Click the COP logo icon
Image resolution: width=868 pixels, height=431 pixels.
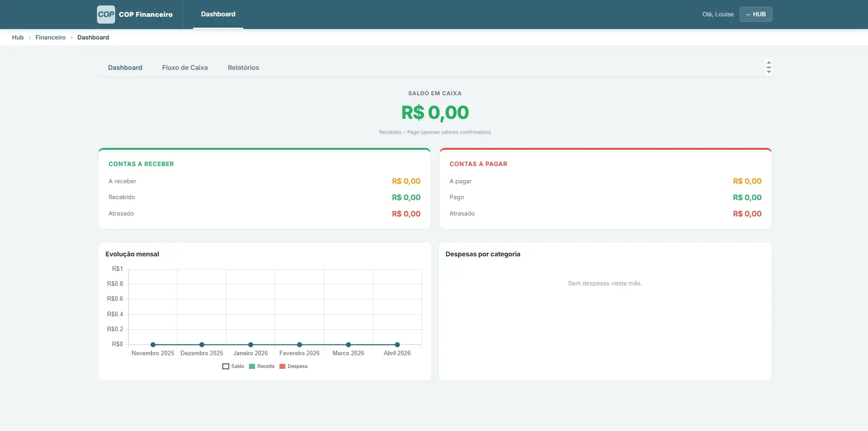(106, 15)
